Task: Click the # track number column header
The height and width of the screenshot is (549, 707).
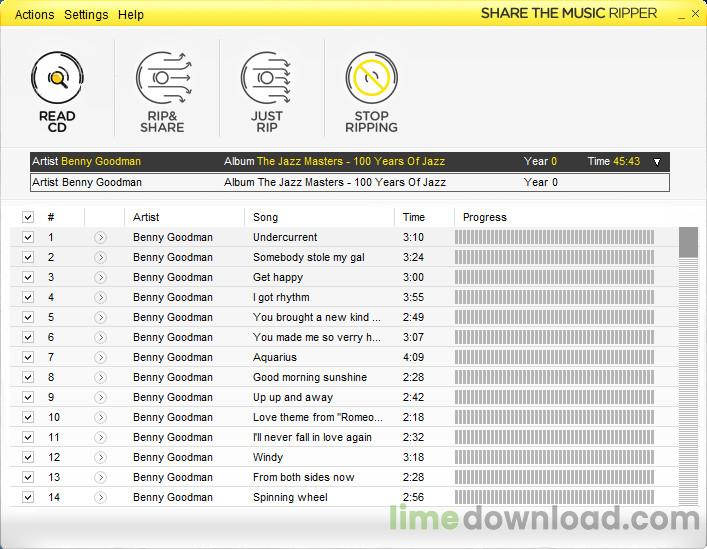Action: pos(51,217)
